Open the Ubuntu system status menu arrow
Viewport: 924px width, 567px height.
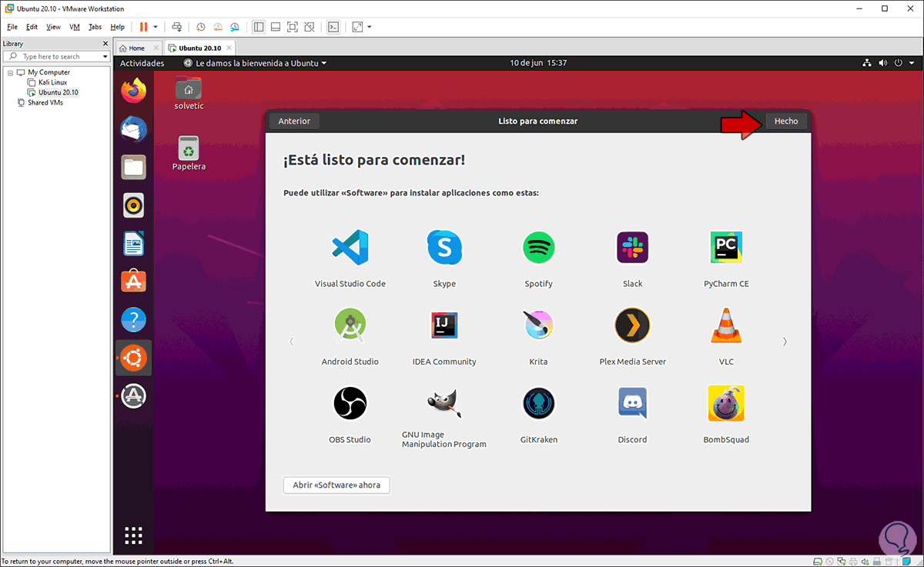tap(912, 63)
